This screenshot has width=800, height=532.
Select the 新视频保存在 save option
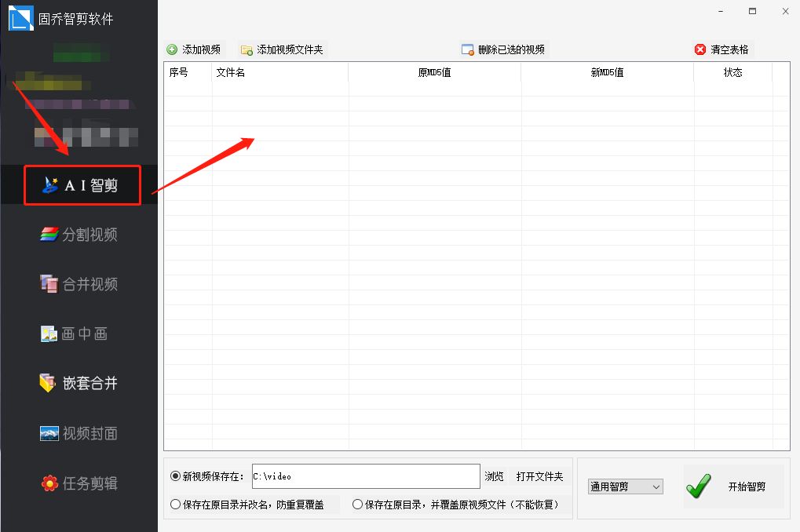175,476
